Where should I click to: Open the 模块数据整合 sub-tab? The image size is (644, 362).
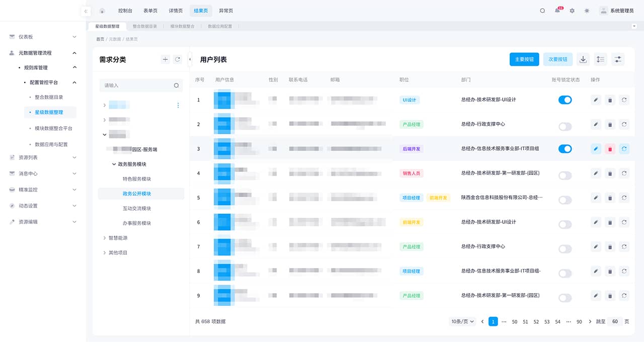[182, 26]
